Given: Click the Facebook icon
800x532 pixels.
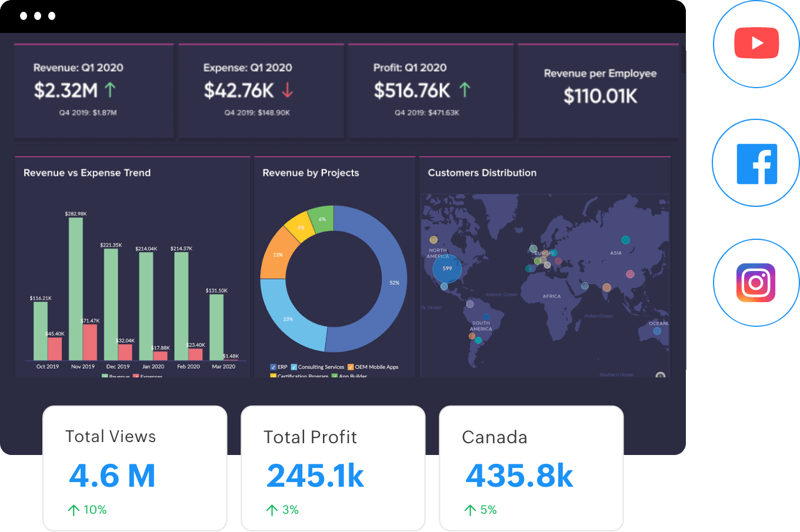Looking at the screenshot, I should point(757,163).
